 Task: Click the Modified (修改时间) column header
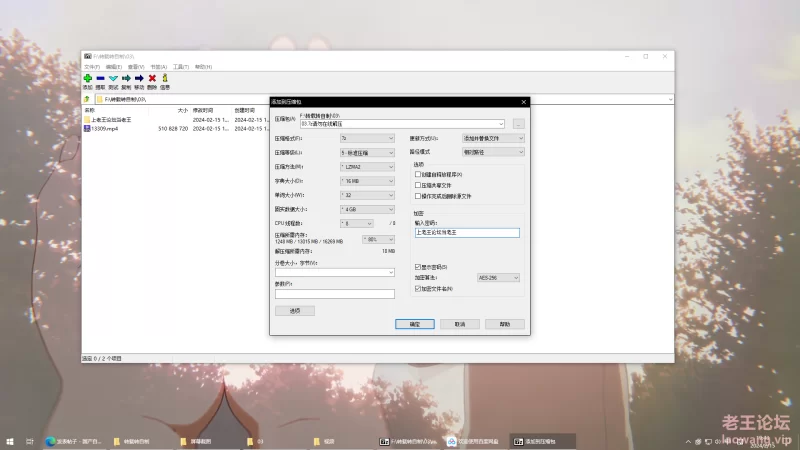203,110
